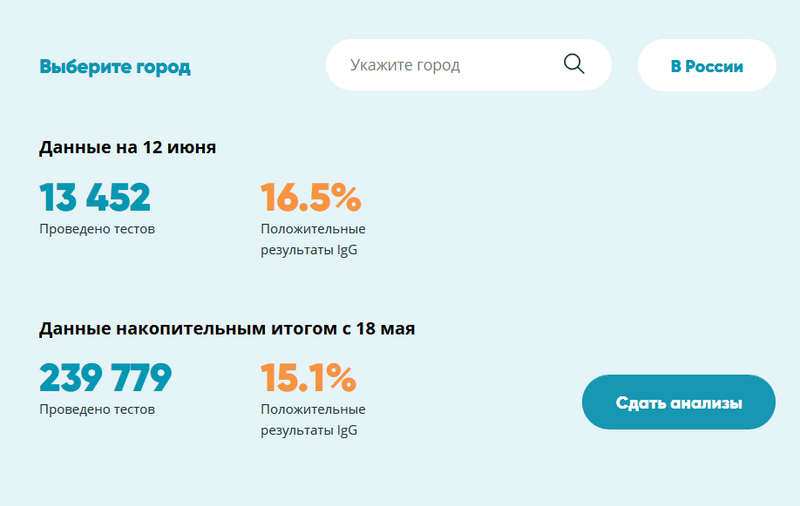Click the word "Положительные" under 15.1%
Viewport: 800px width, 506px height.
(312, 410)
